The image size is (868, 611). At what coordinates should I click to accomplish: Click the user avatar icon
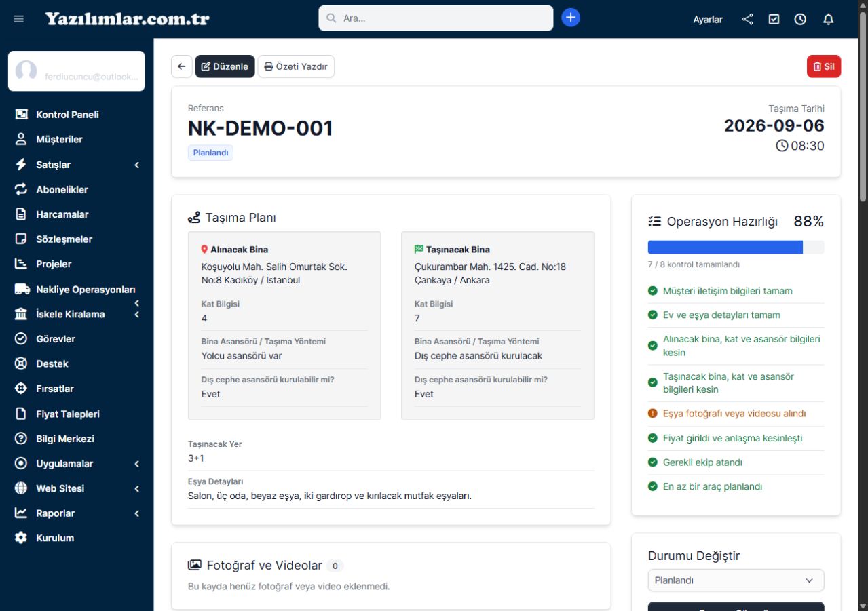(26, 71)
